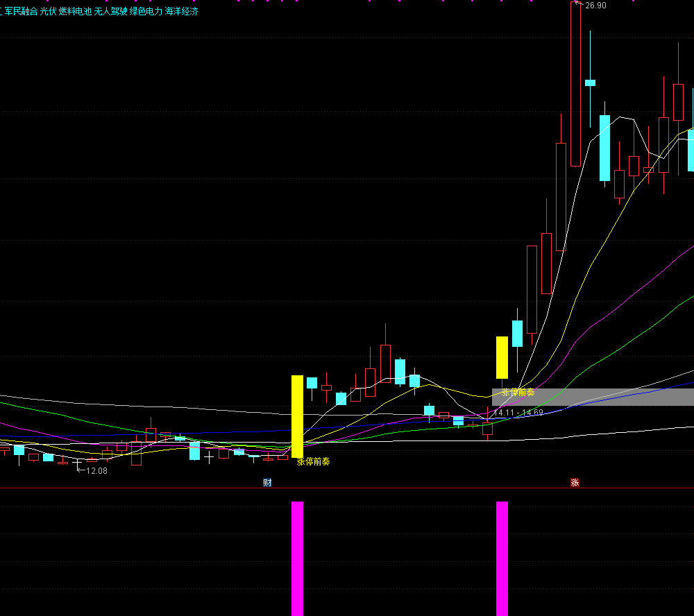This screenshot has width=694, height=616.
Task: Select the tallest red candle at the peak
Action: click(575, 85)
